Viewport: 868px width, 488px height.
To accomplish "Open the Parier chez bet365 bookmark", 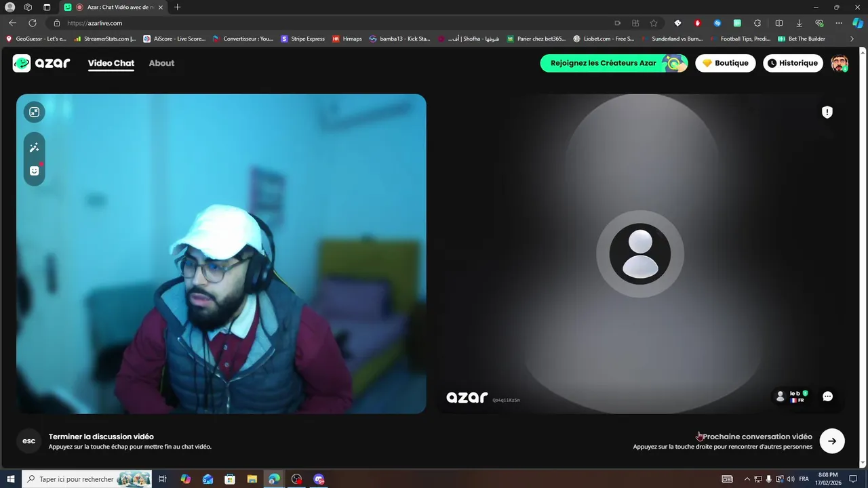I will [x=536, y=39].
